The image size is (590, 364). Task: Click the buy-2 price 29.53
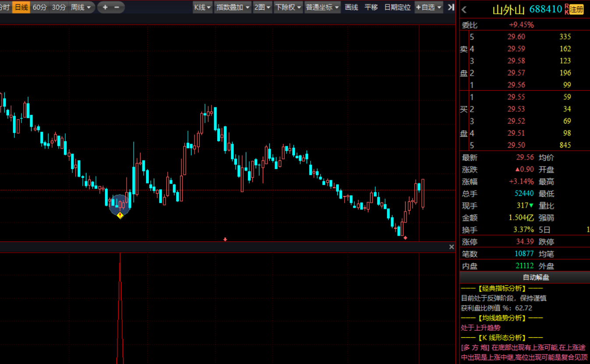[x=516, y=109]
